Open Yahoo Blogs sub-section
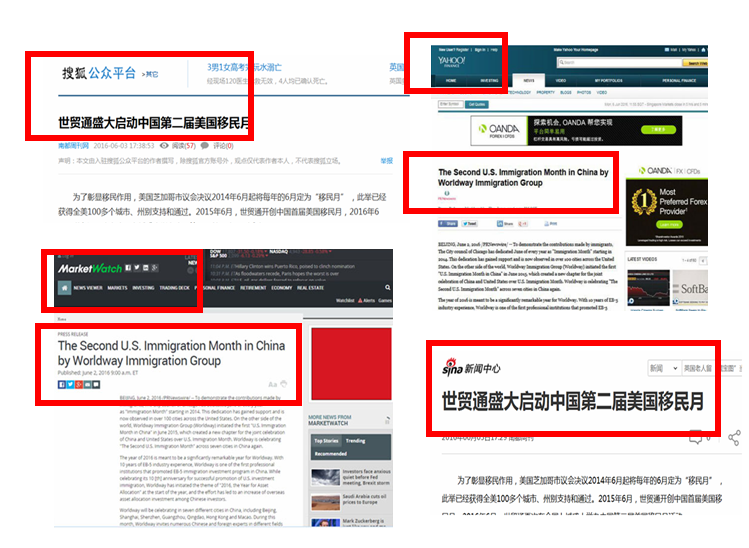 click(x=566, y=92)
